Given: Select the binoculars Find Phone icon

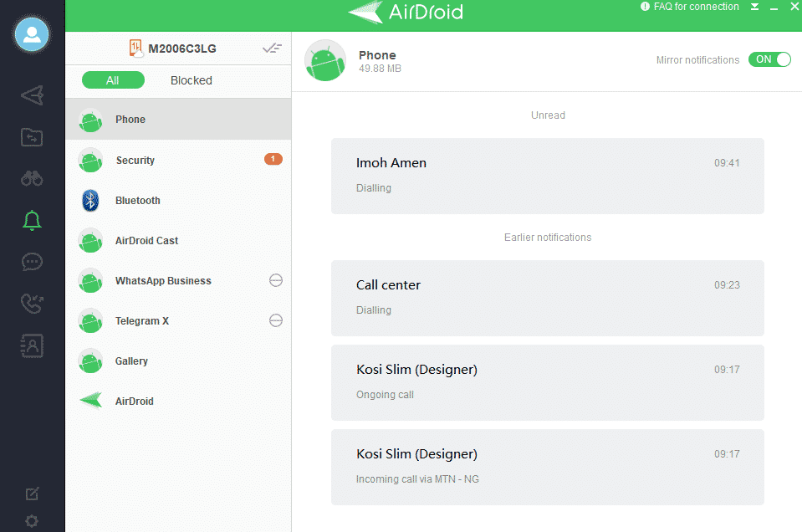Looking at the screenshot, I should 31,178.
